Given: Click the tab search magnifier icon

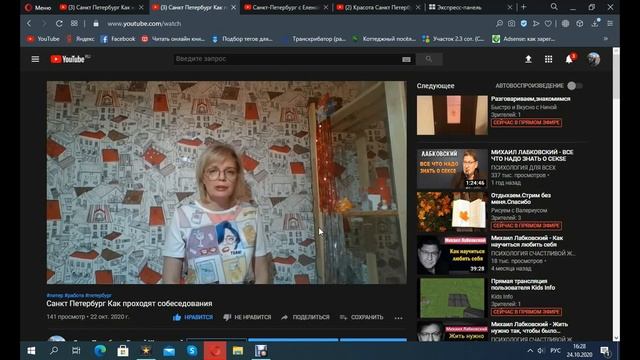Looking at the screenshot, I should (x=554, y=7).
